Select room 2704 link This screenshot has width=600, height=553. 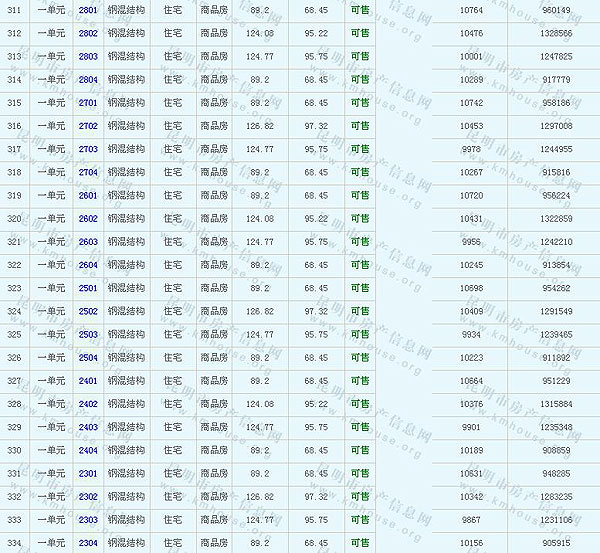[88, 172]
